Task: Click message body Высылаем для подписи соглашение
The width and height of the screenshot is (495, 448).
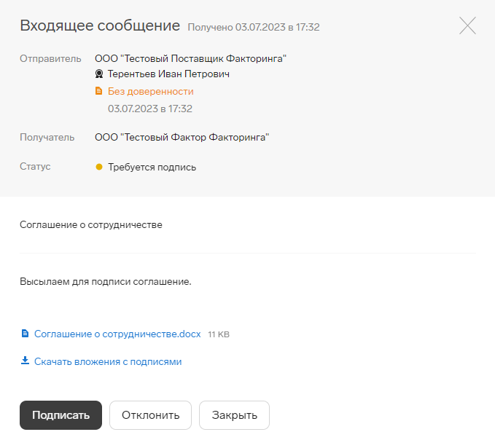Action: tap(106, 281)
